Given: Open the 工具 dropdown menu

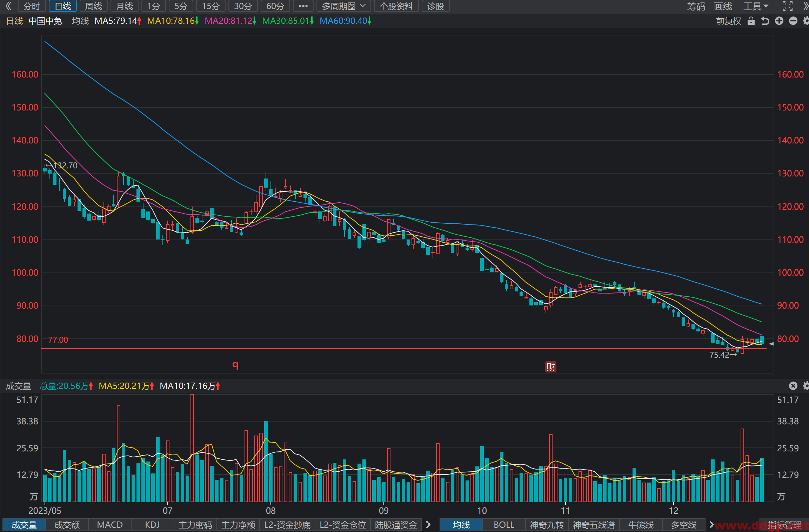Looking at the screenshot, I should coord(756,6).
